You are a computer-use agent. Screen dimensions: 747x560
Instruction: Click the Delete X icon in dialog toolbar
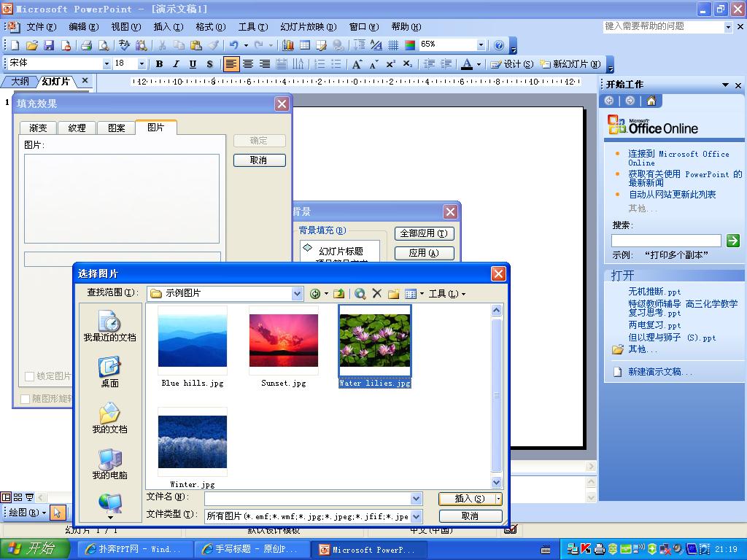click(x=377, y=293)
